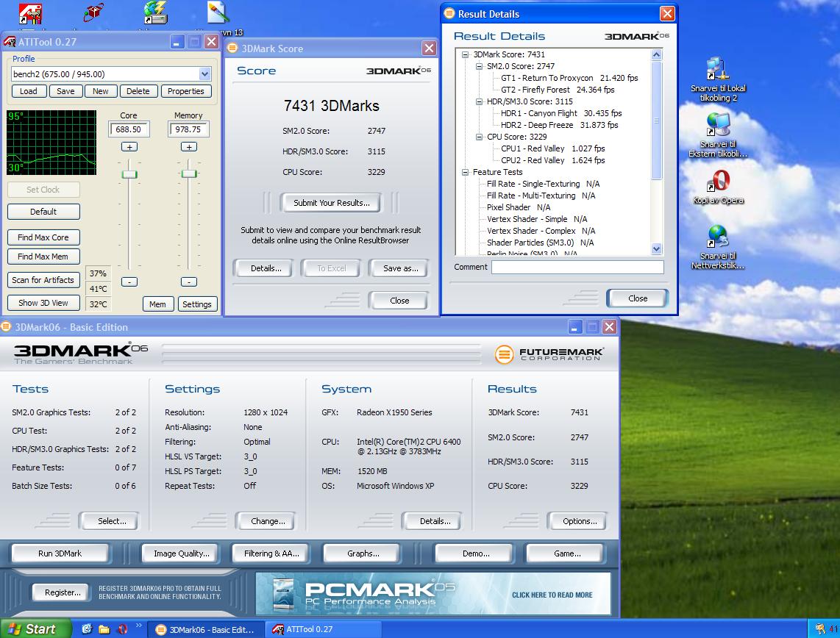Viewport: 840px width, 638px height.
Task: Click Load profile button in ATITool
Action: coord(29,91)
